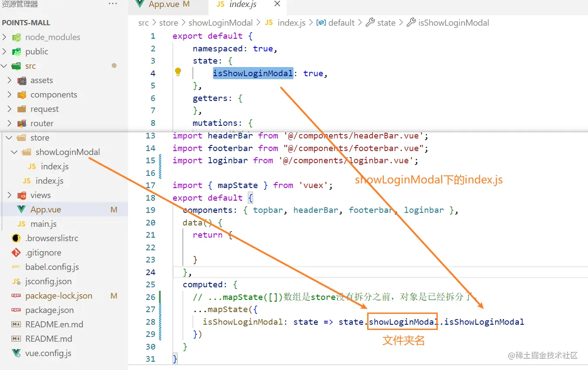Click the default symbol in breadcrumbs

[x=336, y=23]
